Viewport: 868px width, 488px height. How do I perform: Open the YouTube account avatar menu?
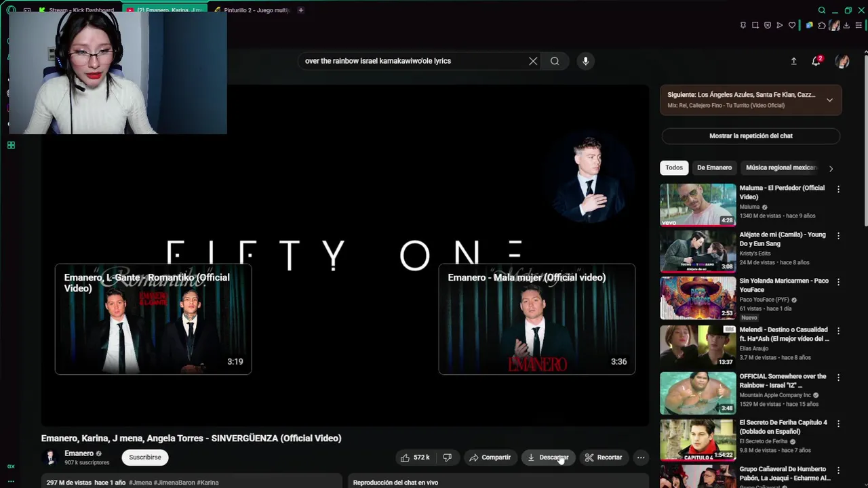(x=842, y=61)
